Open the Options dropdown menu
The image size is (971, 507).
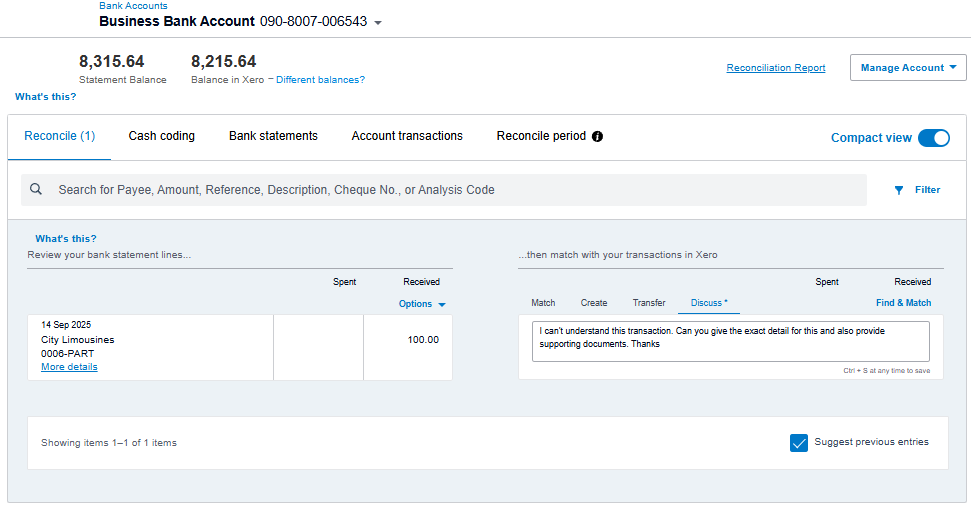click(x=422, y=304)
